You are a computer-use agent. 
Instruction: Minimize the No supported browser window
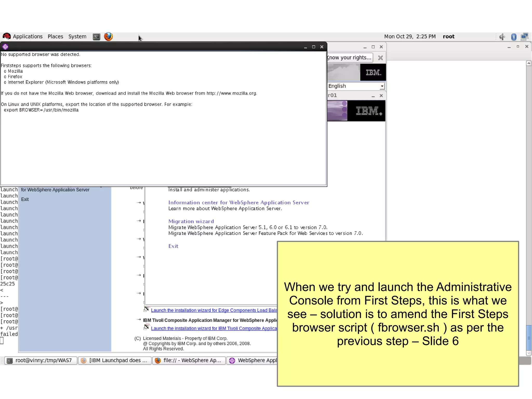point(305,47)
